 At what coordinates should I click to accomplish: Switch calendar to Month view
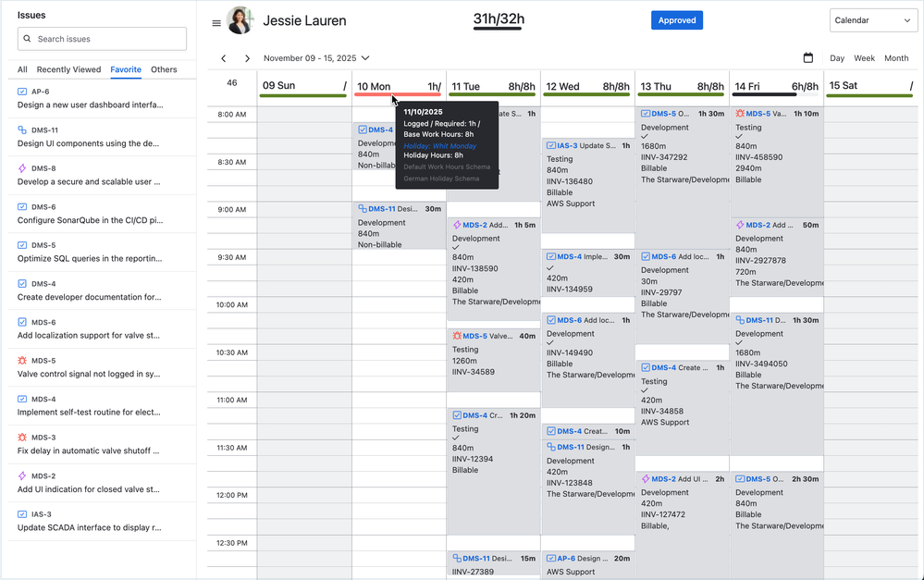click(x=896, y=57)
